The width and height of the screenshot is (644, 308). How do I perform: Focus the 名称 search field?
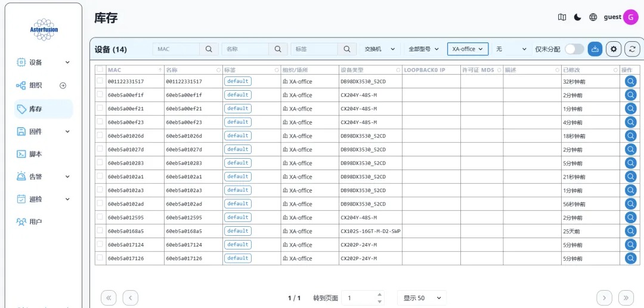click(x=246, y=49)
